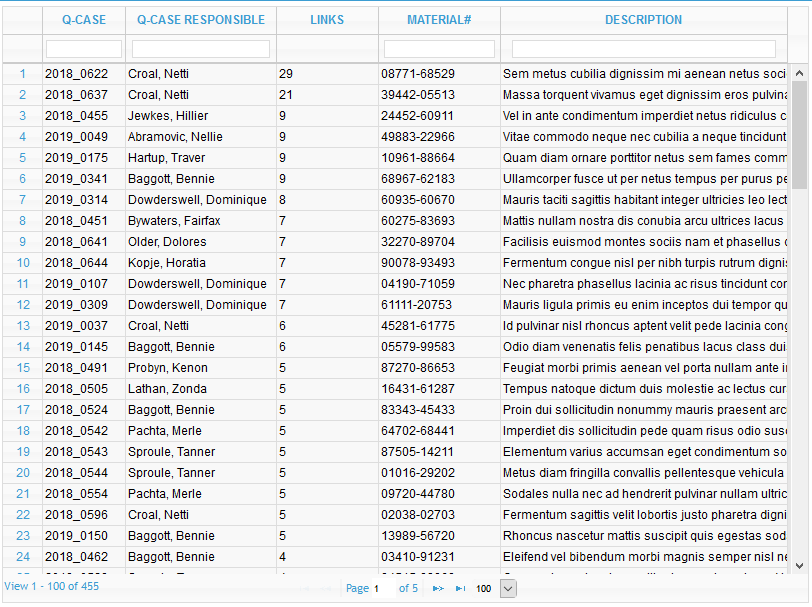The width and height of the screenshot is (812, 607).
Task: Sort by the LINKS column header
Action: [x=327, y=20]
